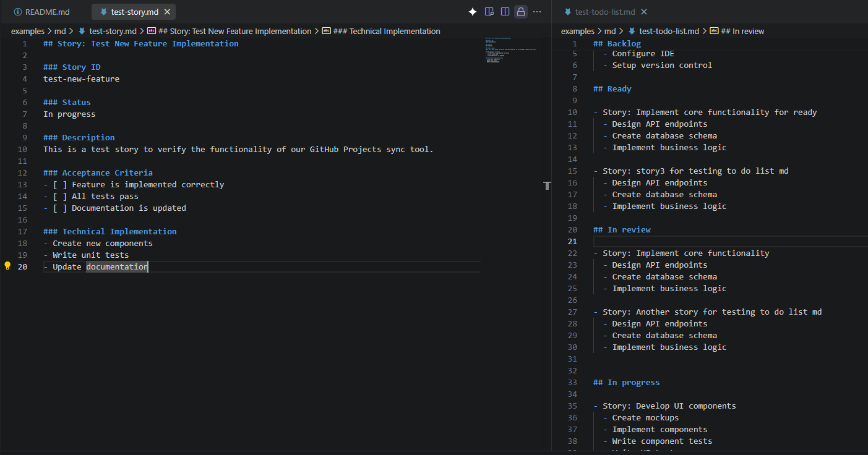Click 'Story: Another story for testing to do list md'

pyautogui.click(x=712, y=312)
